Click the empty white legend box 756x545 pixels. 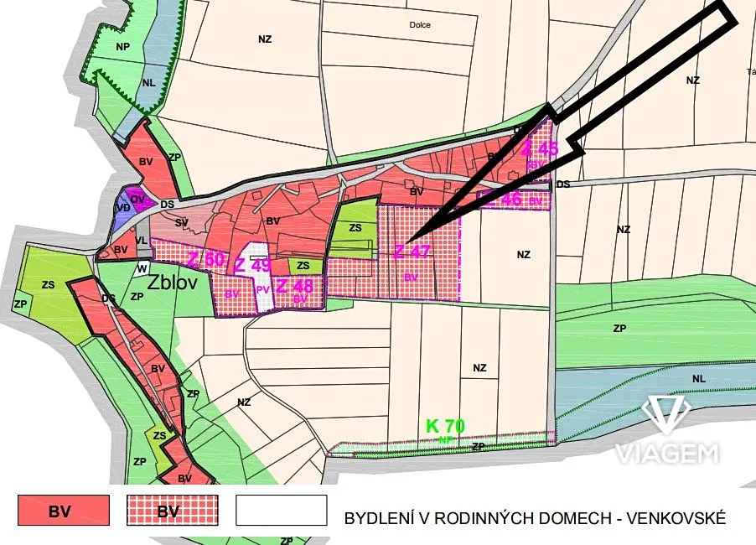coord(281,510)
